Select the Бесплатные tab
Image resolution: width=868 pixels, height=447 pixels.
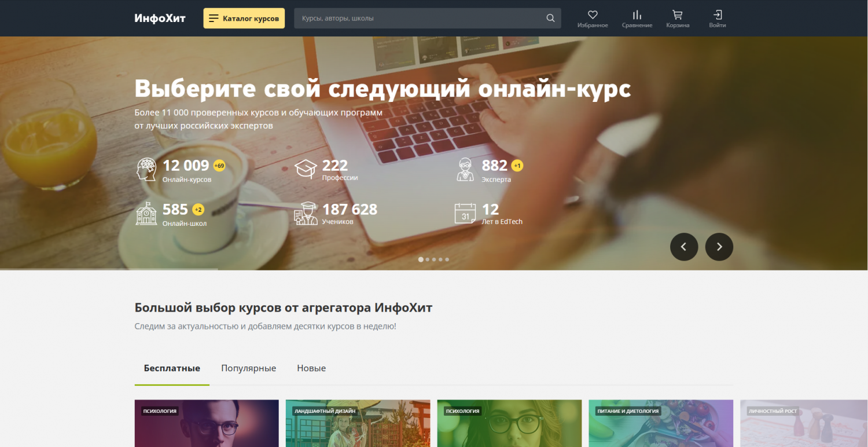[172, 368]
